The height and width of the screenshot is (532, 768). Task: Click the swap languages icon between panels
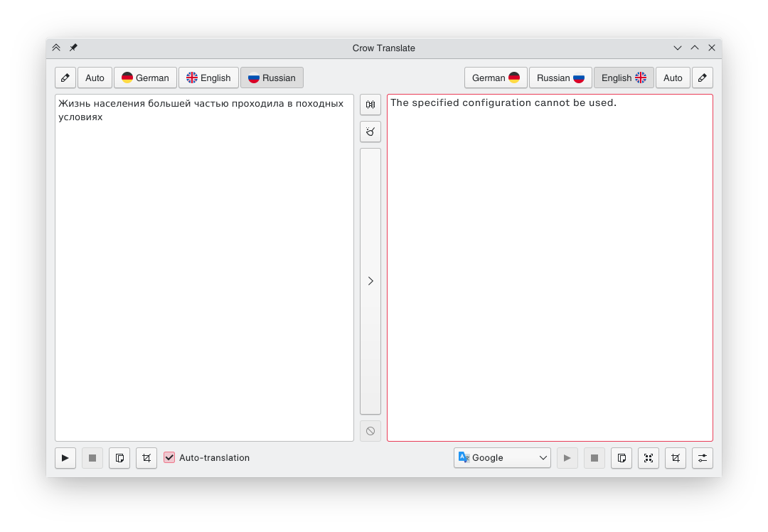pyautogui.click(x=370, y=105)
